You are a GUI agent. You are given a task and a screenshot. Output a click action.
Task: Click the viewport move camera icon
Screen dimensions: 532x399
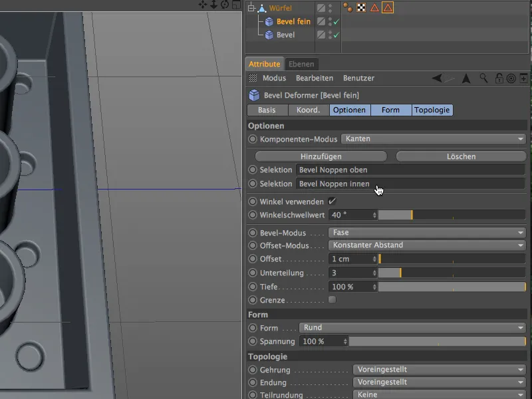[x=203, y=5]
